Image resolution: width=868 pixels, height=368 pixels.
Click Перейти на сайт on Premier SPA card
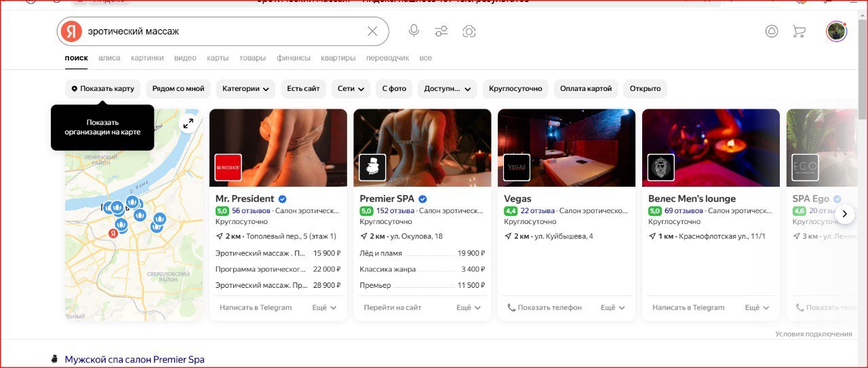[393, 308]
